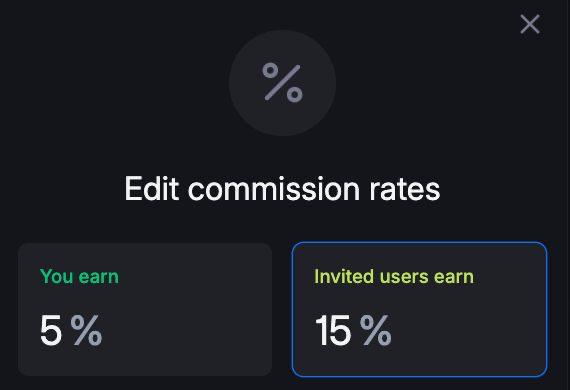Select the Invited users earn rate card
Image resolution: width=570 pixels, height=390 pixels.
pos(420,309)
